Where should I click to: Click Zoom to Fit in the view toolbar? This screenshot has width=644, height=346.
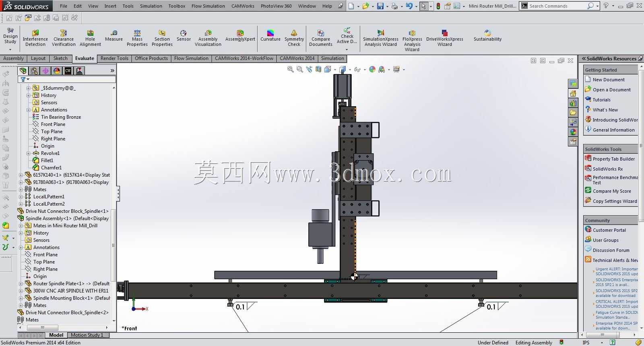tap(290, 69)
